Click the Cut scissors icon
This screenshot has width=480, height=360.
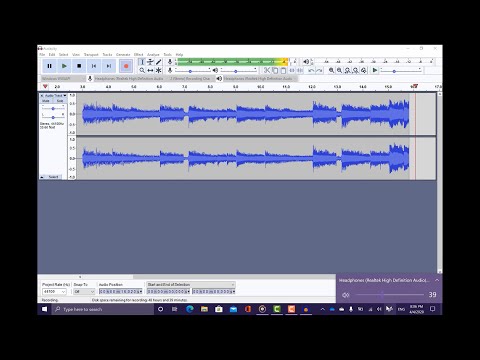click(x=267, y=70)
